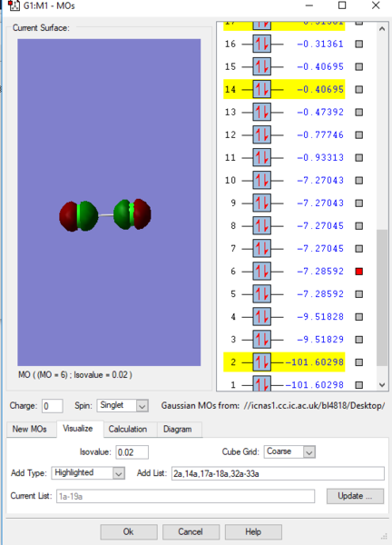The image size is (392, 545).
Task: Click the electron occupancy box of MO 7
Action: [262, 249]
